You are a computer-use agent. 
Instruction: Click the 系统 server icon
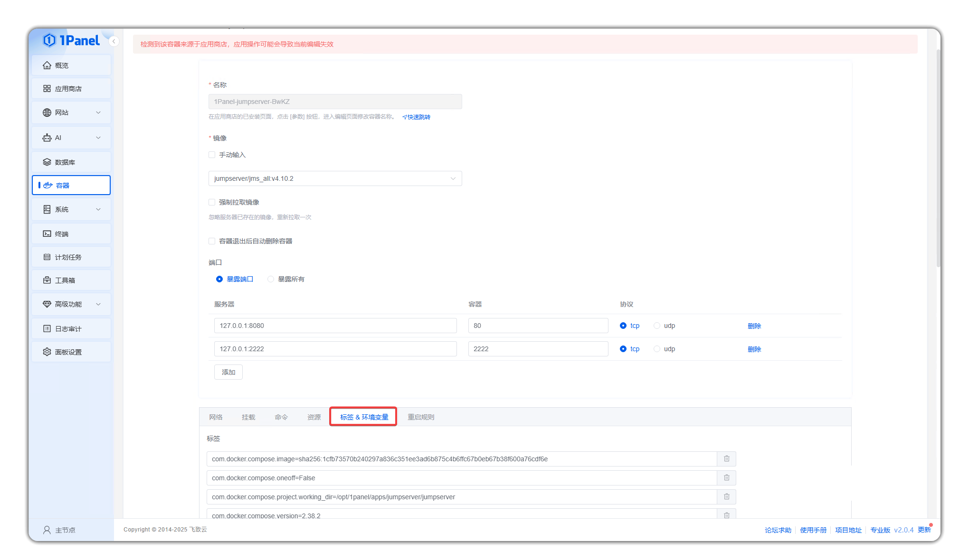(x=47, y=209)
